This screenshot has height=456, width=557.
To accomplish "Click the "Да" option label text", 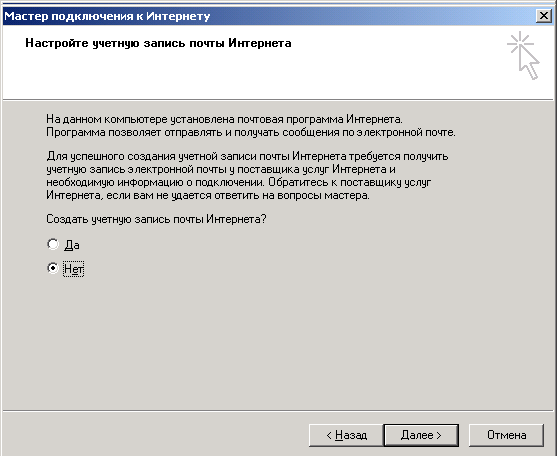I will point(72,245).
